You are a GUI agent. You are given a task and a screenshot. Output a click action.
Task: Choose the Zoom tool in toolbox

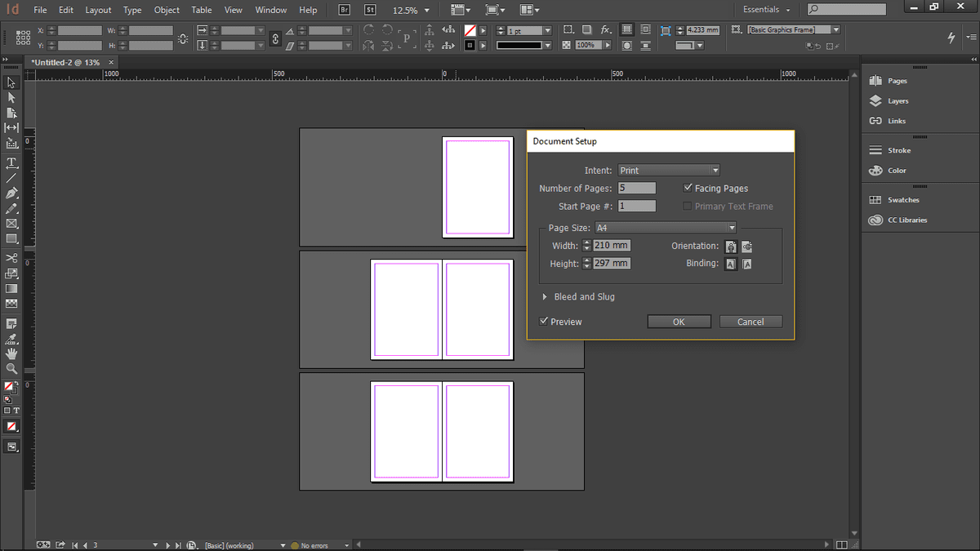[x=12, y=369]
